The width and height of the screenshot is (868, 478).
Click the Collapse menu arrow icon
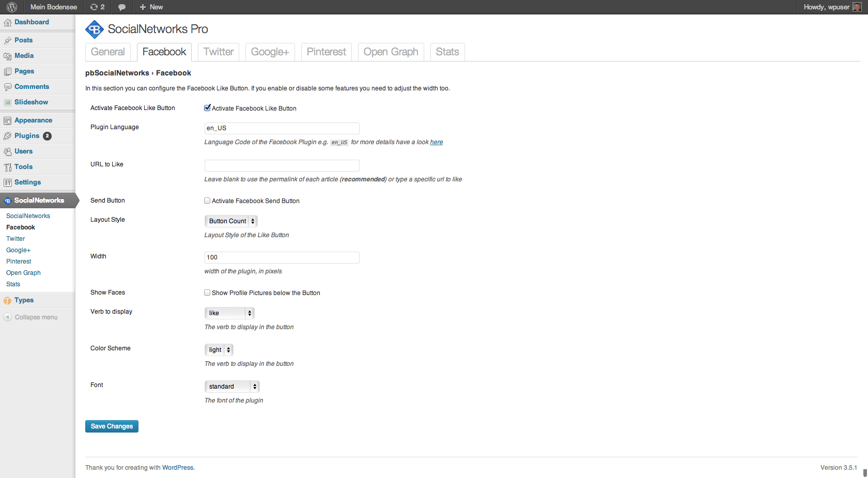pyautogui.click(x=8, y=317)
